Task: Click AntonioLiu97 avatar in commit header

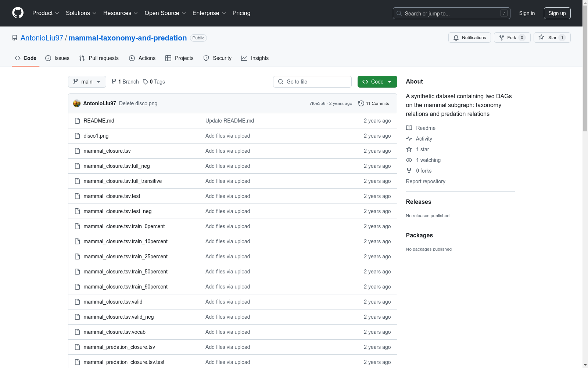Action: 77,103
